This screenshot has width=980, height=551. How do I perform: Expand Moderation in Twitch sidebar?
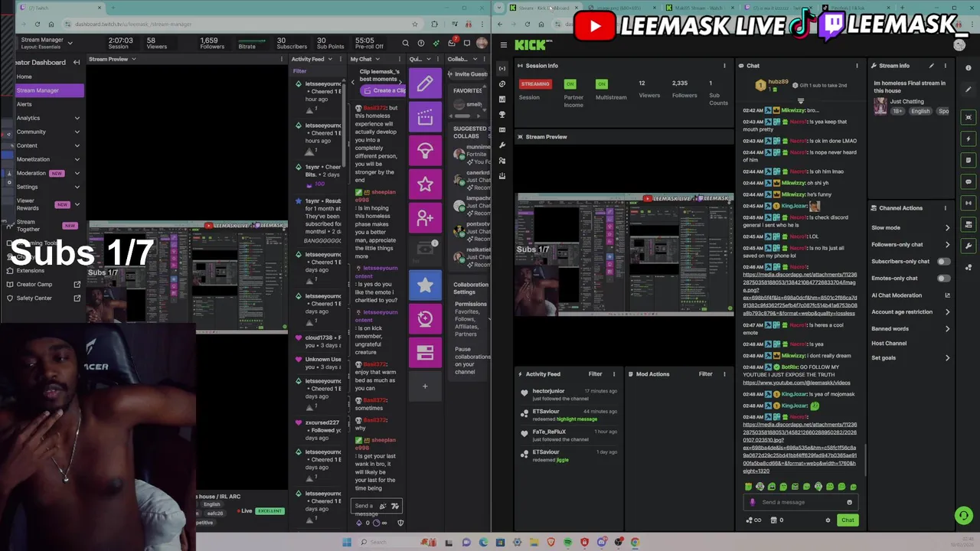(x=77, y=173)
